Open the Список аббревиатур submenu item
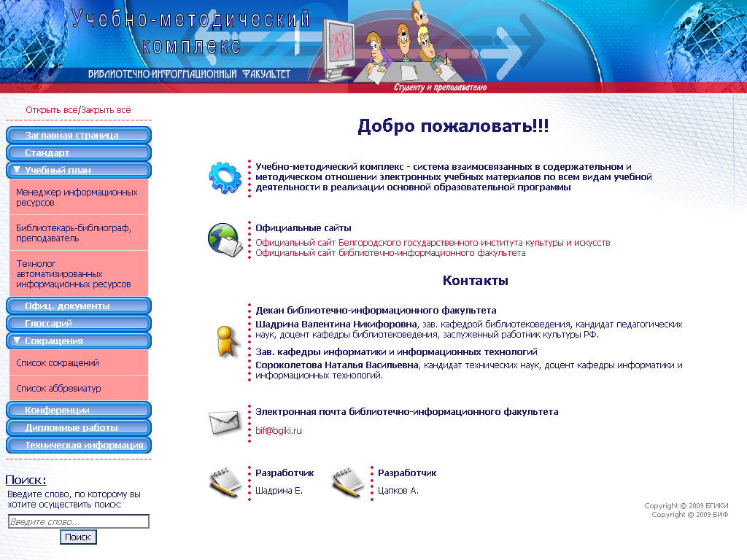Screen dimensions: 747x560 point(58,389)
